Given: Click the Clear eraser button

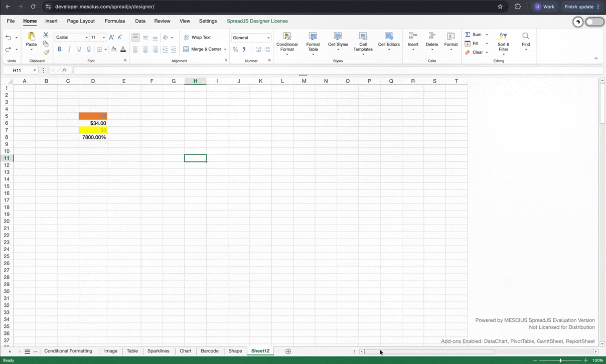Looking at the screenshot, I should (474, 52).
